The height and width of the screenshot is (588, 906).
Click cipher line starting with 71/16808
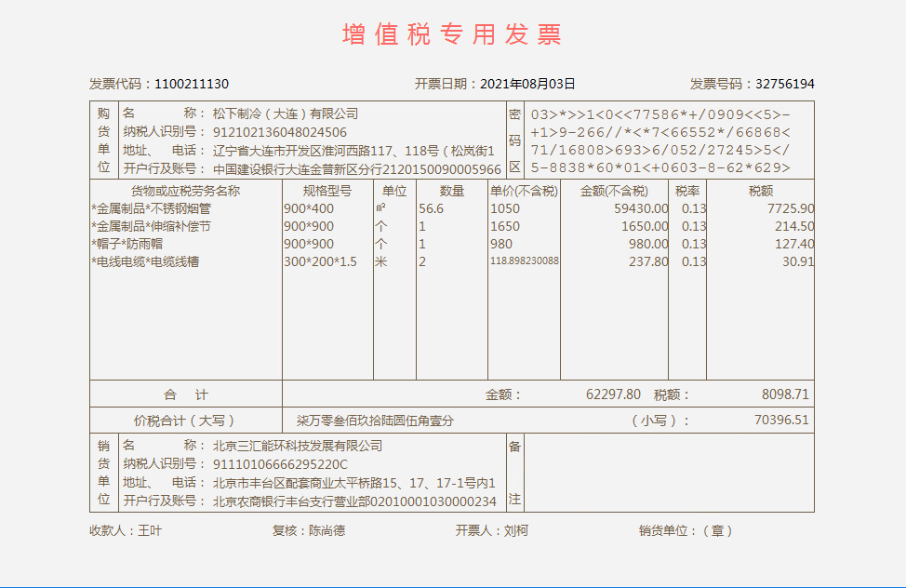[x=660, y=151]
